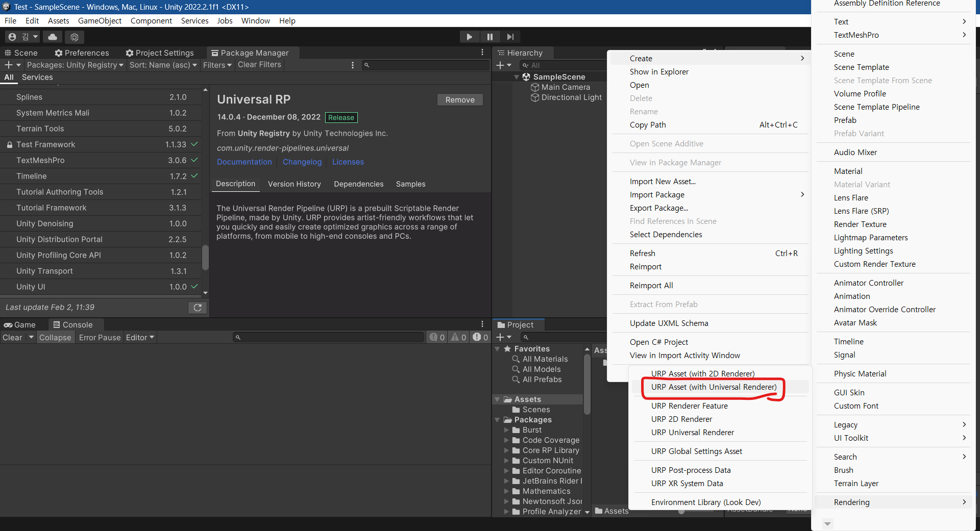The width and height of the screenshot is (980, 531).
Task: Click the Console search field
Action: click(329, 337)
